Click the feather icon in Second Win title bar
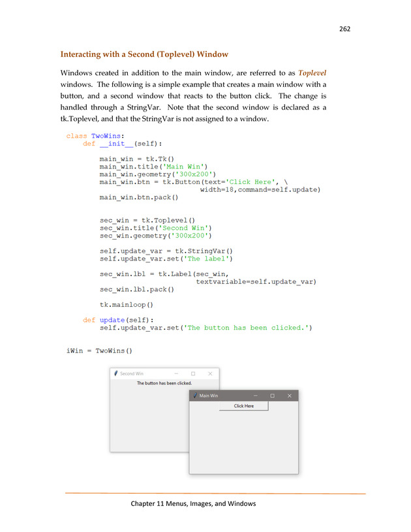Image resolution: width=411 pixels, height=532 pixels. [x=115, y=373]
